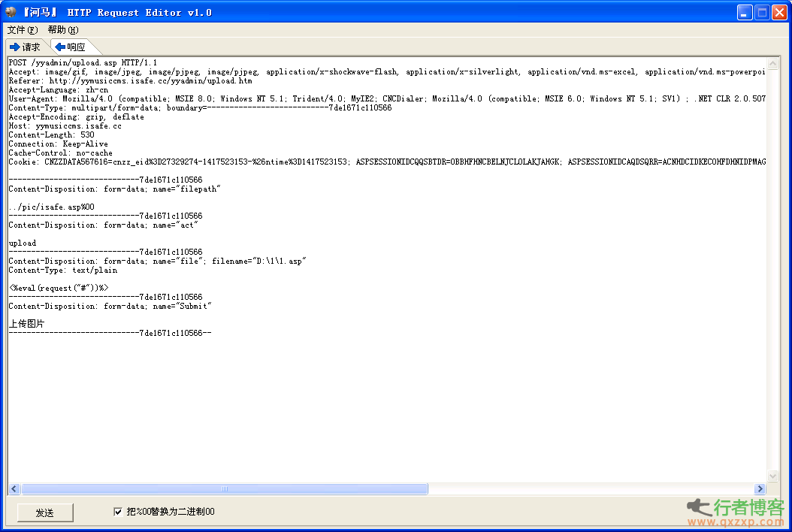Click the 'Connection: Keep-Alive' line
The image size is (792, 532).
[x=58, y=144]
